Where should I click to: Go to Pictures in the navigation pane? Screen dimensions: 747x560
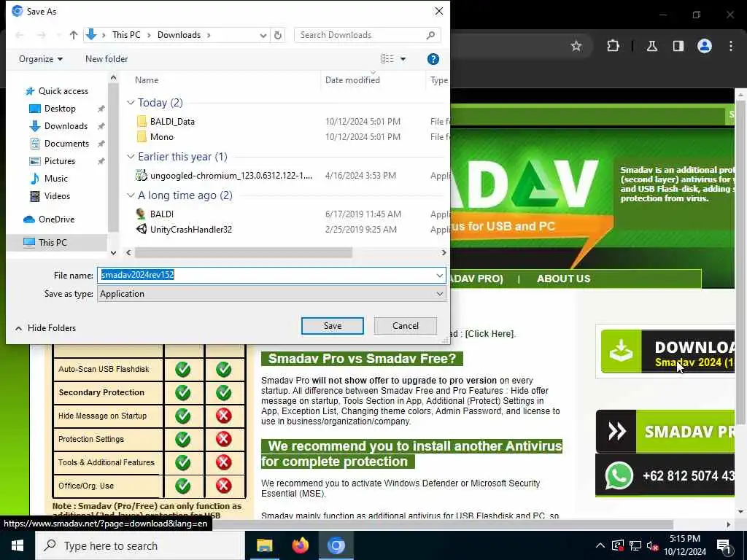pyautogui.click(x=60, y=161)
